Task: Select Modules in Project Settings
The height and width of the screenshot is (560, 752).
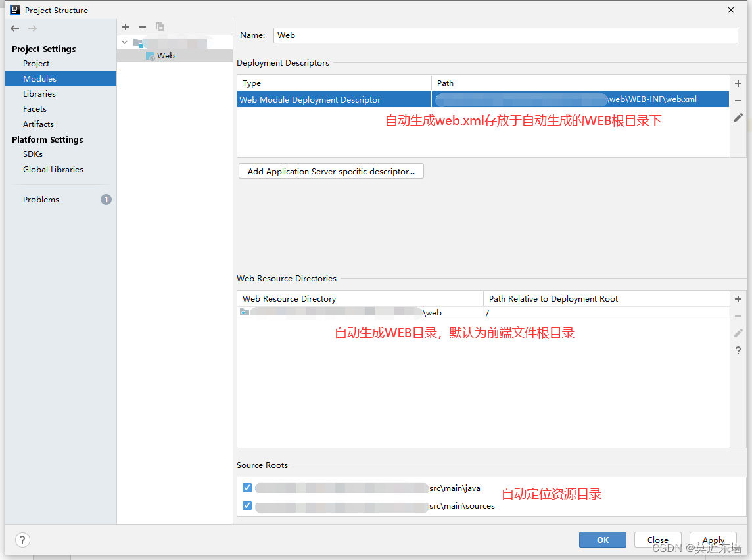Action: (60, 79)
